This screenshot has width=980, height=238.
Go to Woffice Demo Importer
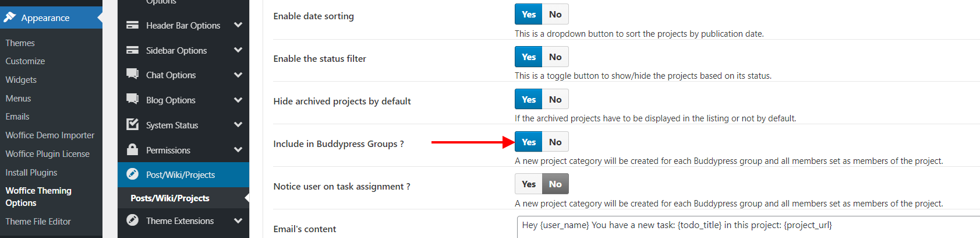(x=50, y=135)
